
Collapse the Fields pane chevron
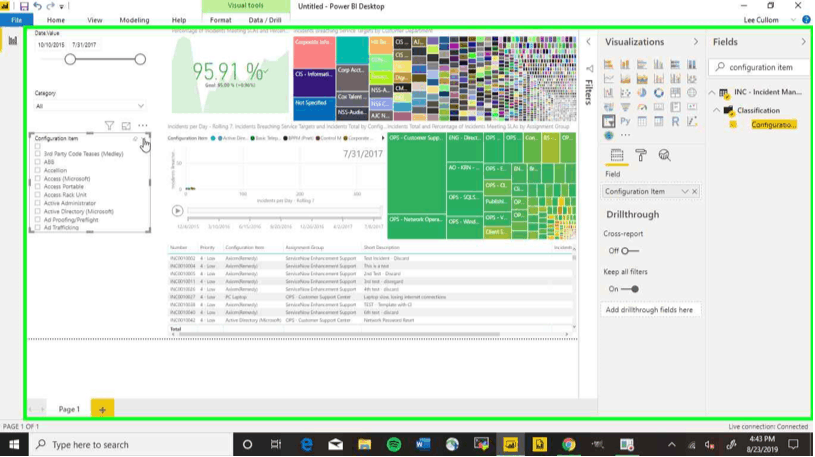(x=804, y=42)
